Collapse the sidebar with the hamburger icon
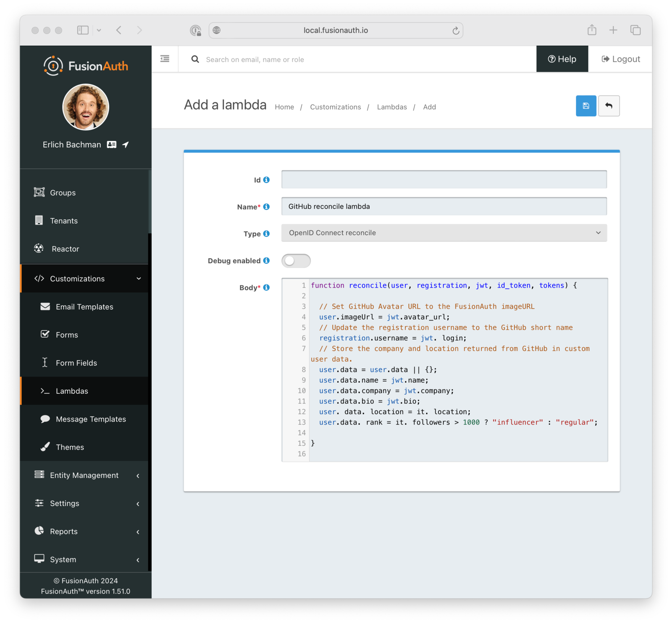 165,59
